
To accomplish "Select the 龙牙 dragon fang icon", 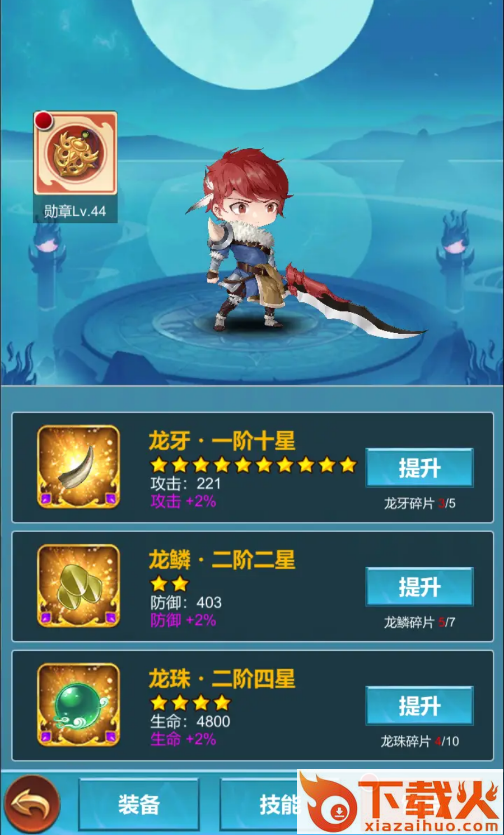I will 78,467.
